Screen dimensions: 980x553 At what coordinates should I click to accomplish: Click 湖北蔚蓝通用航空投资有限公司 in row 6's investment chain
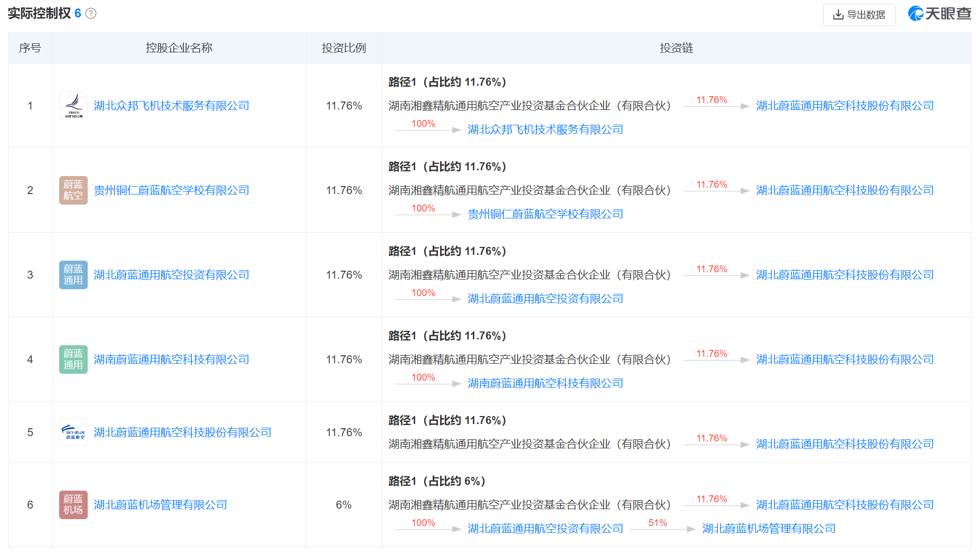point(545,529)
